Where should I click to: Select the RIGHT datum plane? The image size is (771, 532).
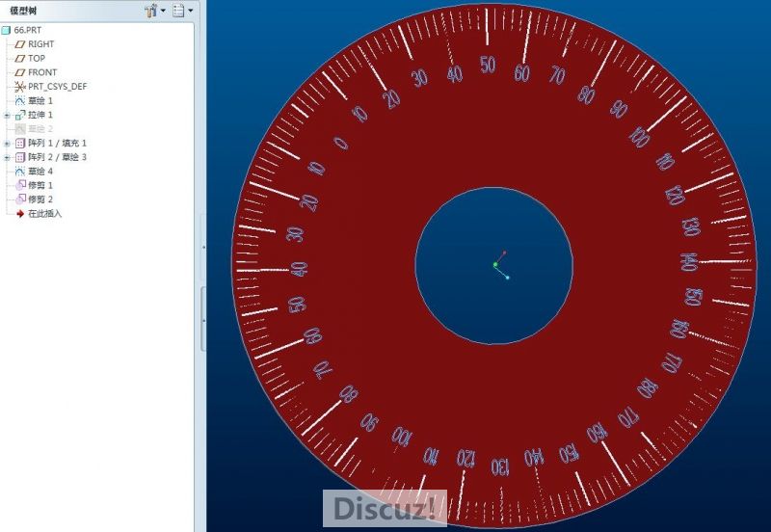click(x=40, y=44)
